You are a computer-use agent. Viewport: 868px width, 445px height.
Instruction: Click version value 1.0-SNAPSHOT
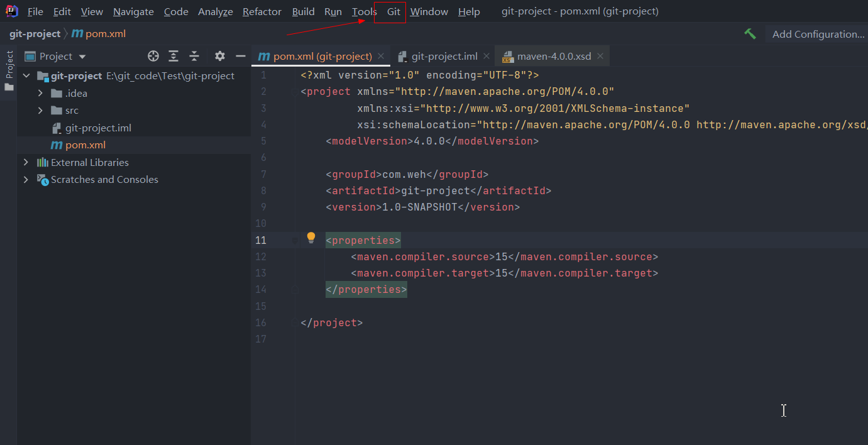[x=419, y=207]
